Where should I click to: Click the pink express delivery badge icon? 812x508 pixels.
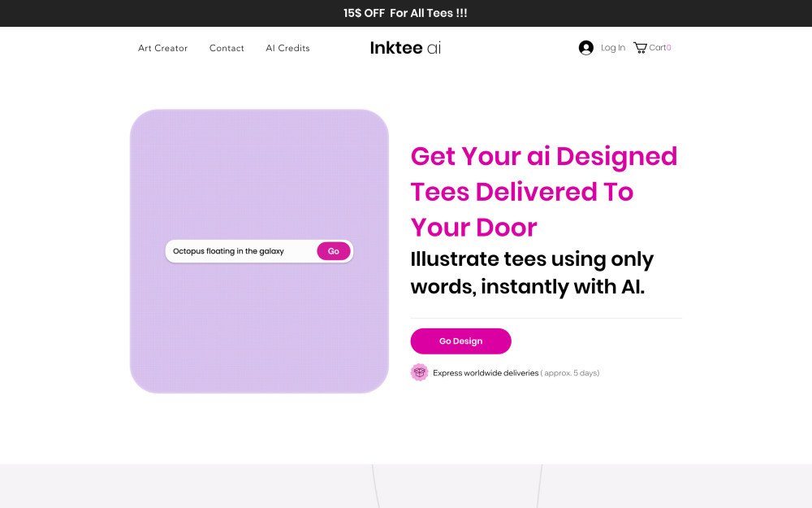pyautogui.click(x=420, y=372)
